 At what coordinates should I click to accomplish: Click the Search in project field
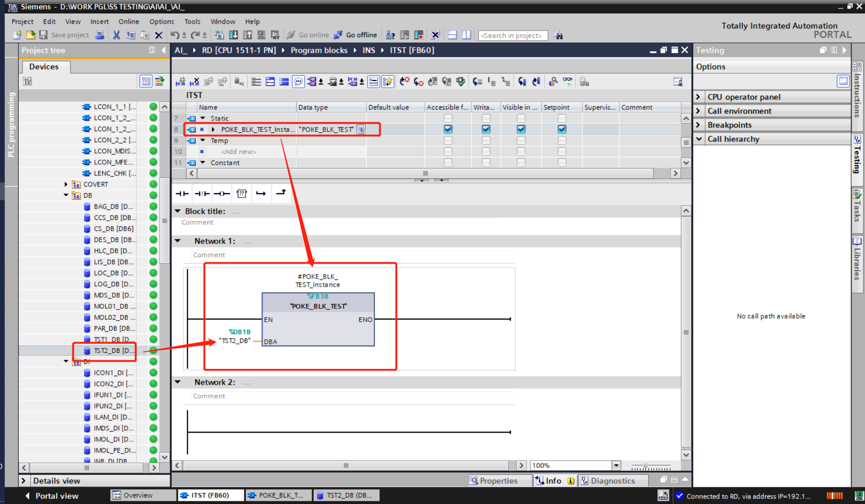coord(512,35)
